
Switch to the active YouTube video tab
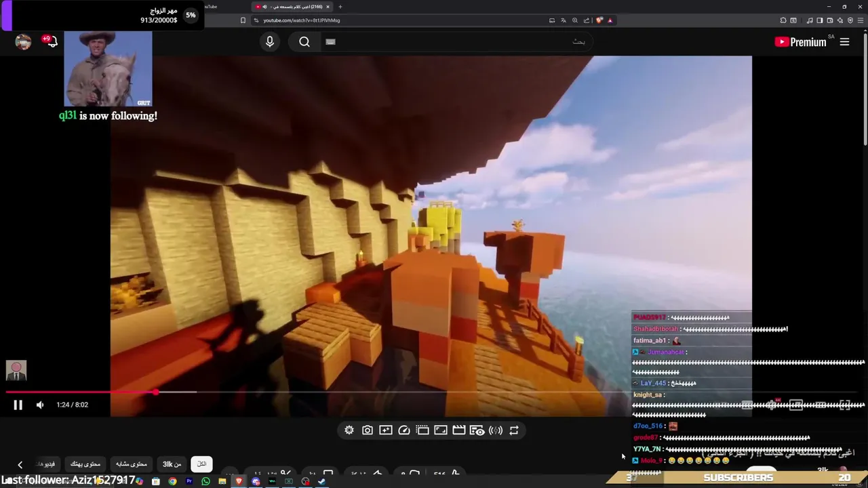coord(292,7)
